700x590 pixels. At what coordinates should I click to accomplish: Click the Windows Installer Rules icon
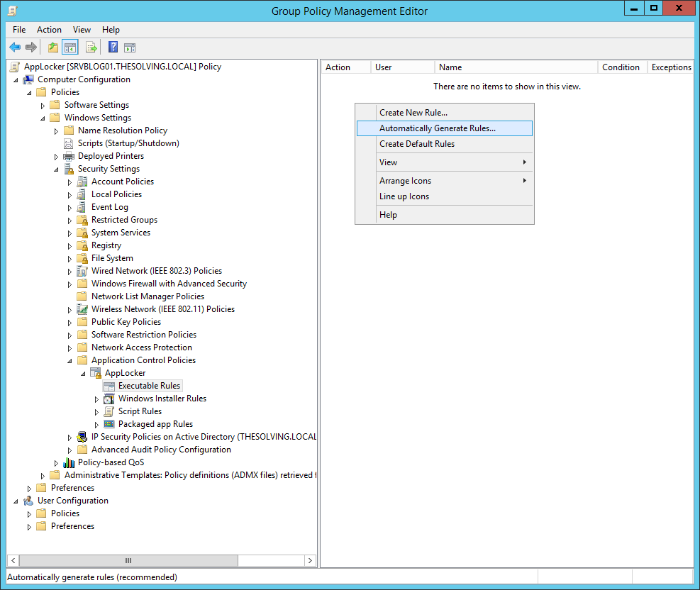(x=109, y=399)
